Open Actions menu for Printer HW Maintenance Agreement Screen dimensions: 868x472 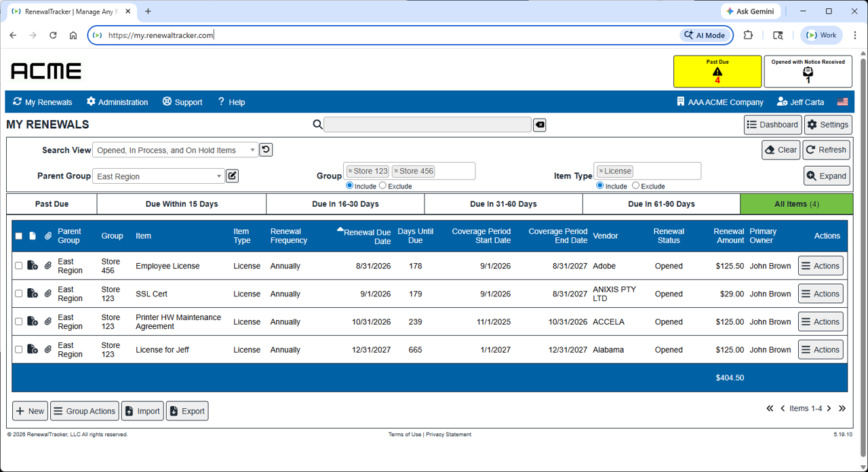click(821, 322)
